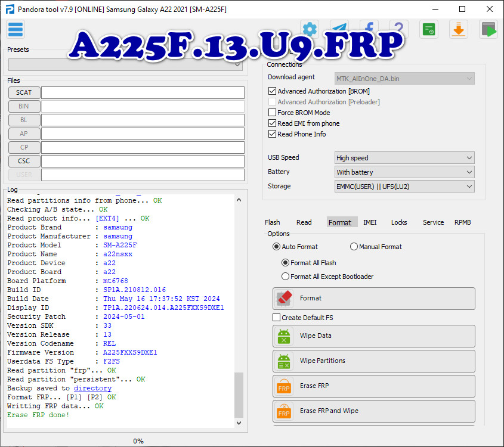Toggle Advanced Authorization [BROM] checkbox
This screenshot has height=447, width=504.
click(x=272, y=91)
